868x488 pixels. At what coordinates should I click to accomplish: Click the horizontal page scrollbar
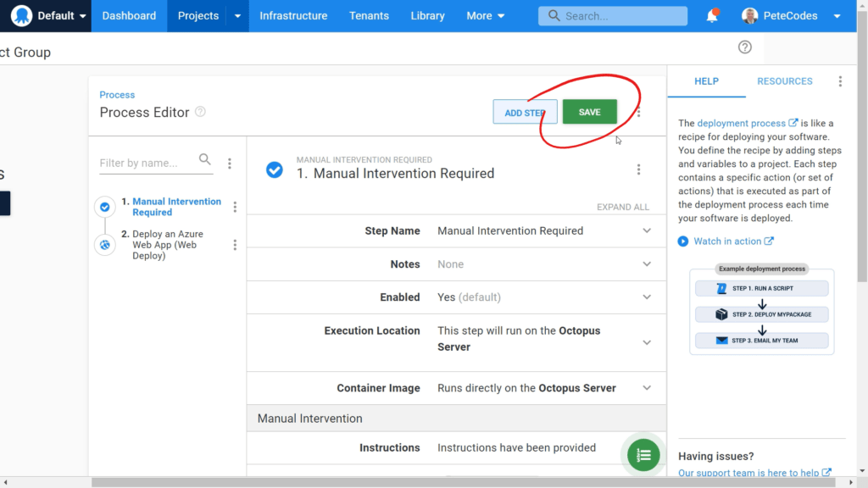pyautogui.click(x=463, y=482)
